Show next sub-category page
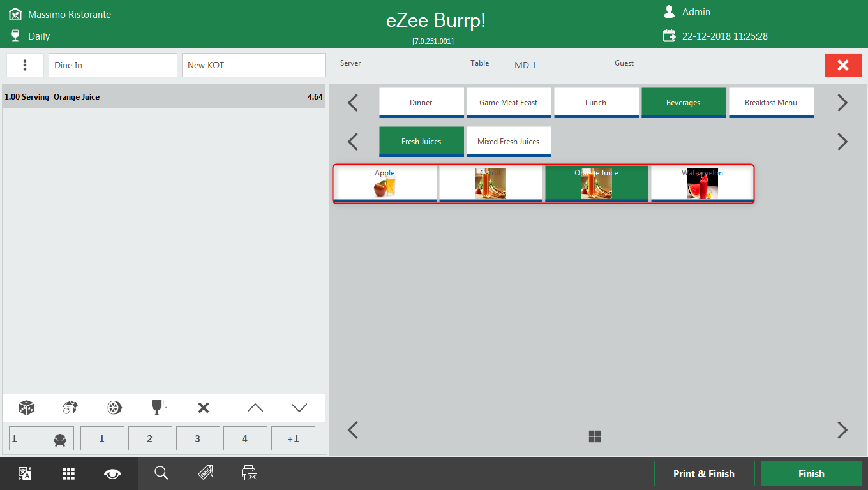This screenshot has height=490, width=868. point(842,142)
